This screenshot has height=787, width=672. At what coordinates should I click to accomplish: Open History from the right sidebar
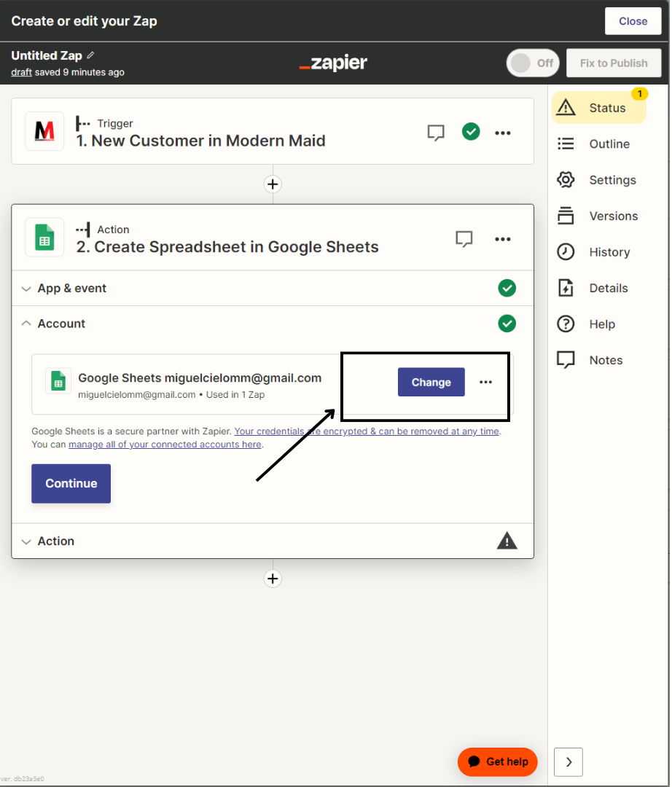(609, 252)
